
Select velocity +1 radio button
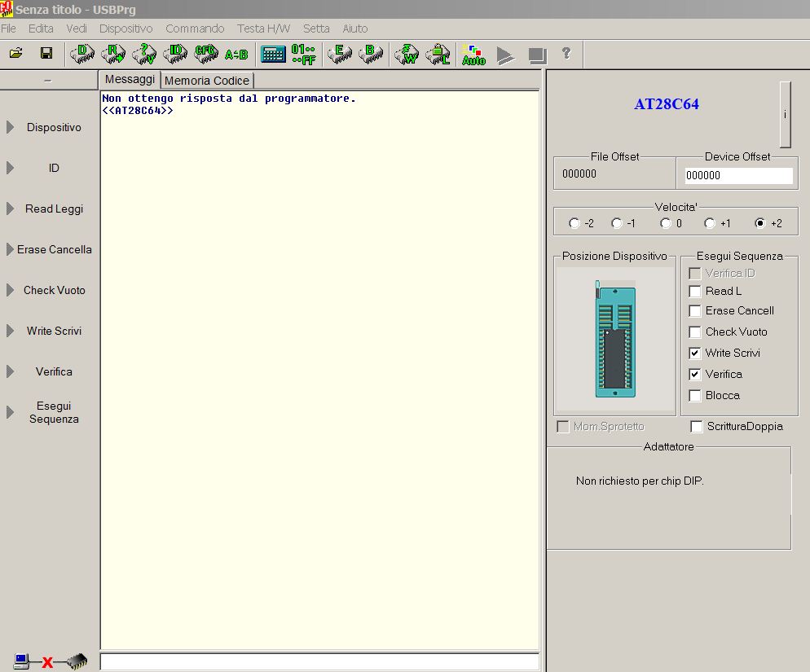tap(710, 223)
